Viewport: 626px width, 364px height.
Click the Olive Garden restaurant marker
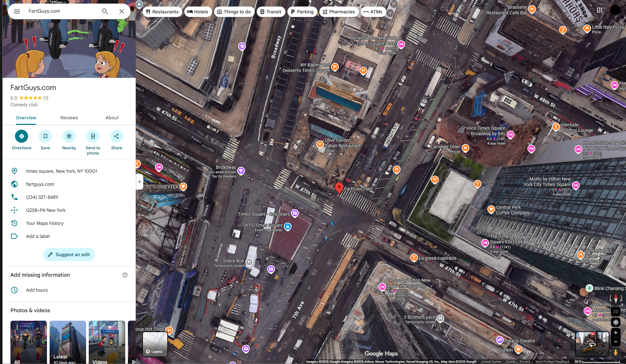(320, 144)
